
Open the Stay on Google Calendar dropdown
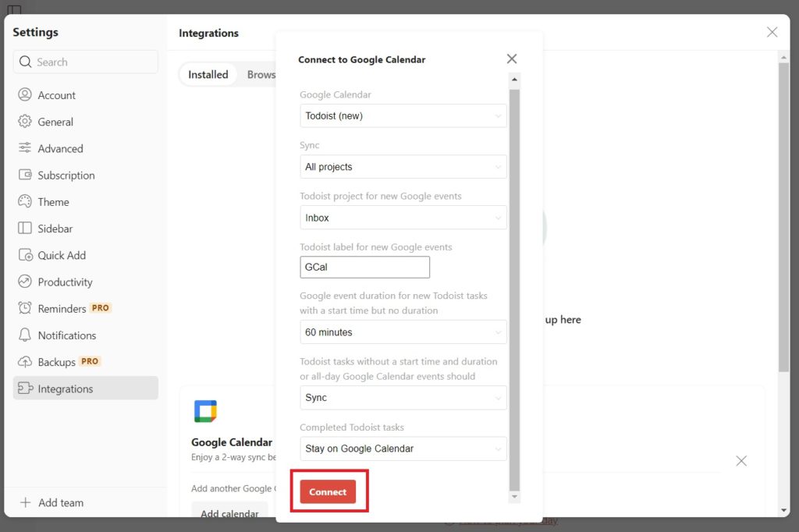(403, 449)
